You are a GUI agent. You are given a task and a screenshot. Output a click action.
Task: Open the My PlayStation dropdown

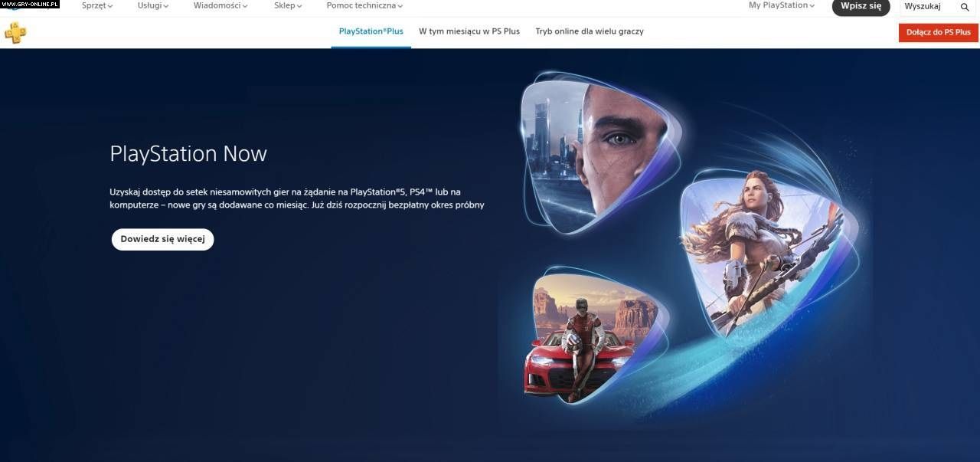click(781, 5)
